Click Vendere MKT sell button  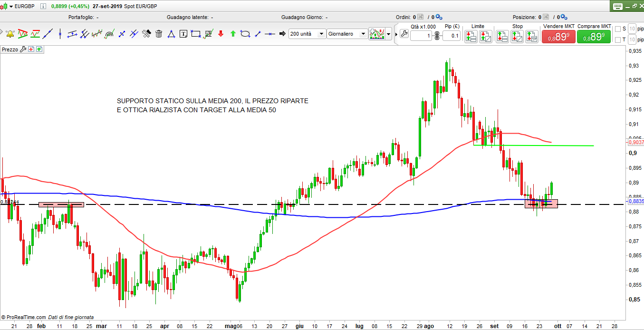558,37
